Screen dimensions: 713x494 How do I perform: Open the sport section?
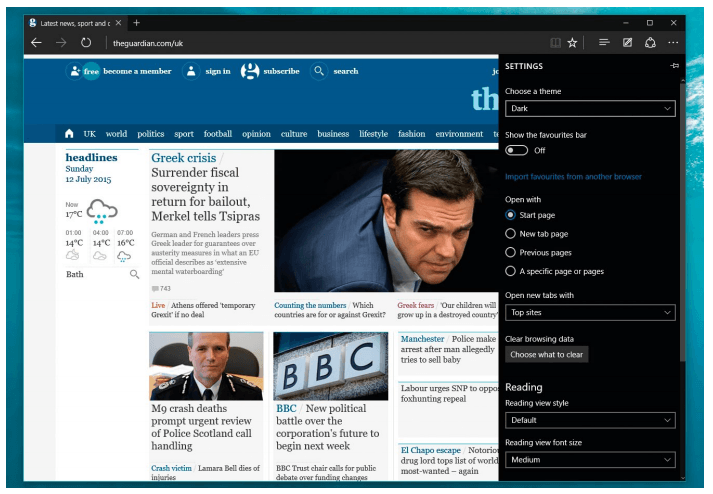[x=184, y=134]
